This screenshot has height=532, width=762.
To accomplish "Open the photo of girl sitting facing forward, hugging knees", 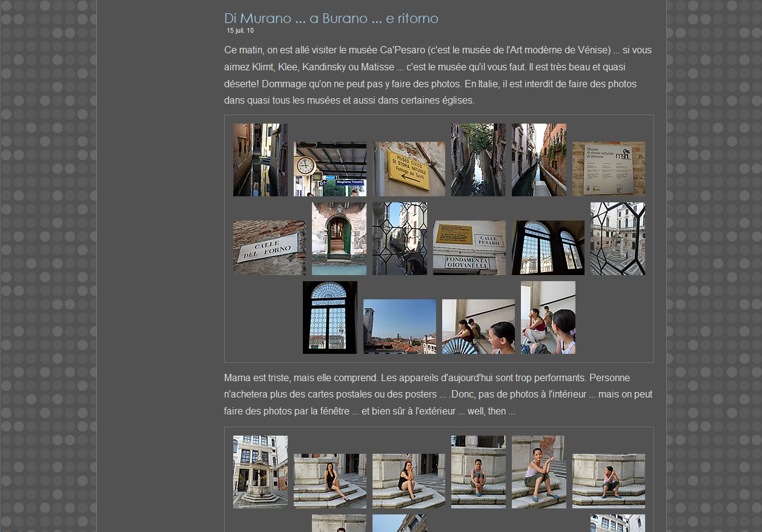I will point(479,472).
